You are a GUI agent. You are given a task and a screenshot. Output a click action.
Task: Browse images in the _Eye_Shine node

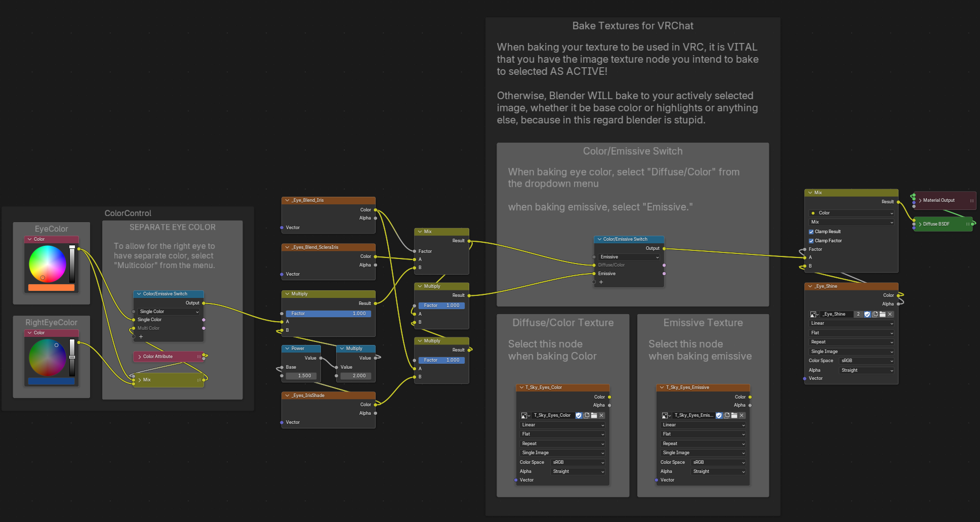(814, 314)
